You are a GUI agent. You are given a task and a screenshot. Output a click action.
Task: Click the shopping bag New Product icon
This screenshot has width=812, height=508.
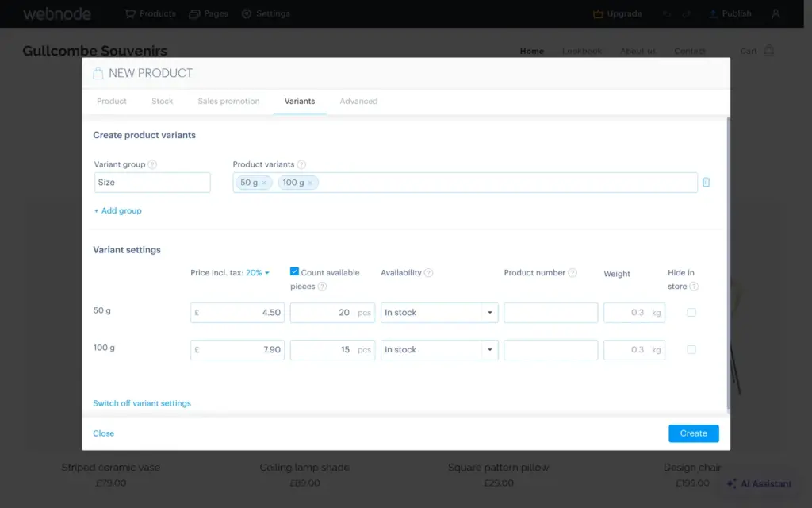[98, 73]
